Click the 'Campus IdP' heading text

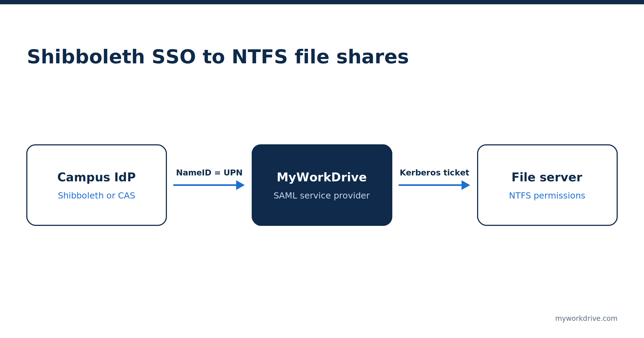[x=97, y=177]
